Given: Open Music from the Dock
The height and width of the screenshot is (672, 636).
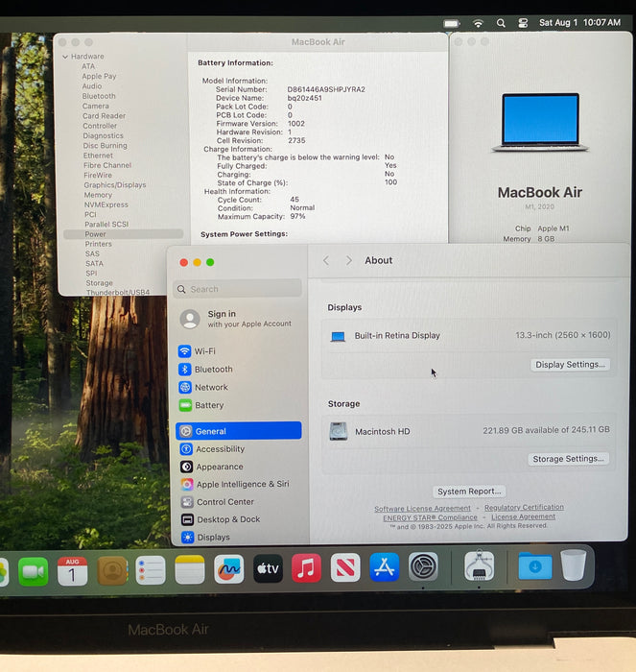Looking at the screenshot, I should 306,568.
